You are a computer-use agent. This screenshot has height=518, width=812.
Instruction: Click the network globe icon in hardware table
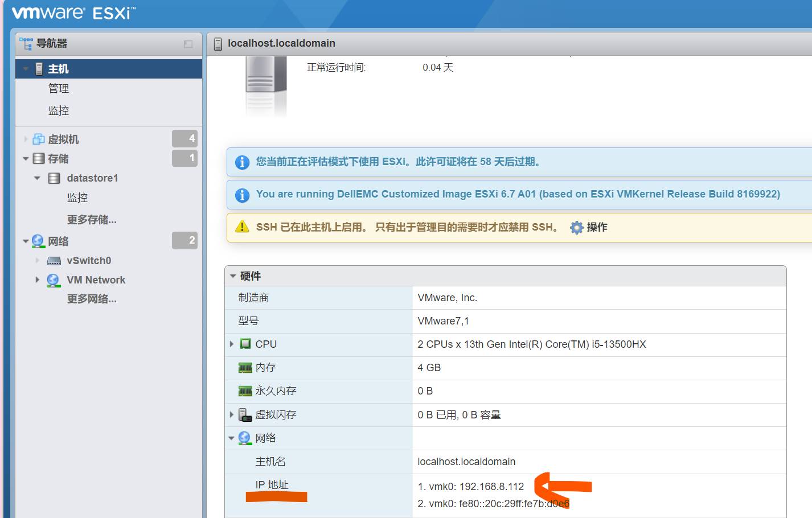click(245, 438)
